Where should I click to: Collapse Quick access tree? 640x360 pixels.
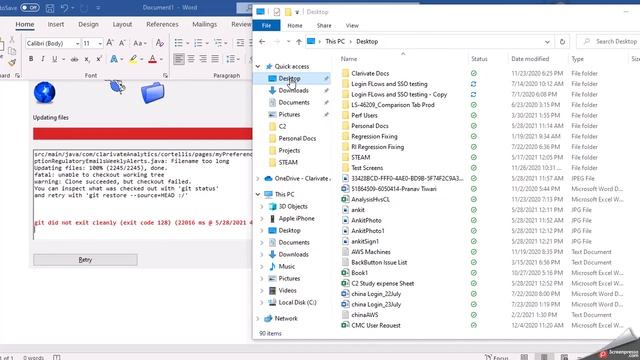pyautogui.click(x=258, y=66)
